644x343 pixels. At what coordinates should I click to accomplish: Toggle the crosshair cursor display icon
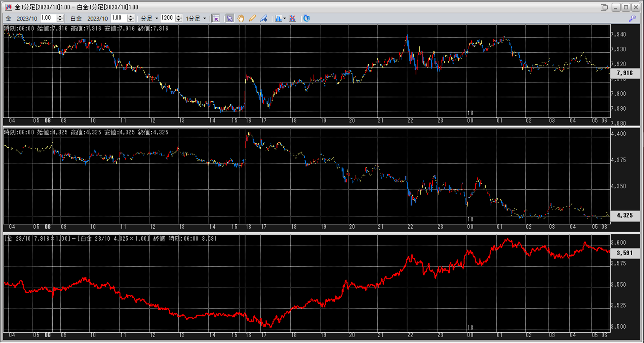tap(216, 18)
